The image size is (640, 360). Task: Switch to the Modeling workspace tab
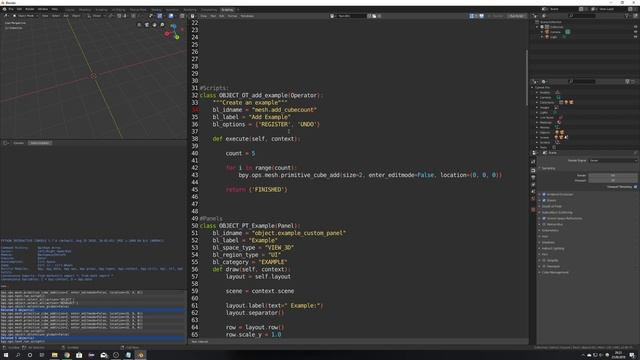click(85, 9)
